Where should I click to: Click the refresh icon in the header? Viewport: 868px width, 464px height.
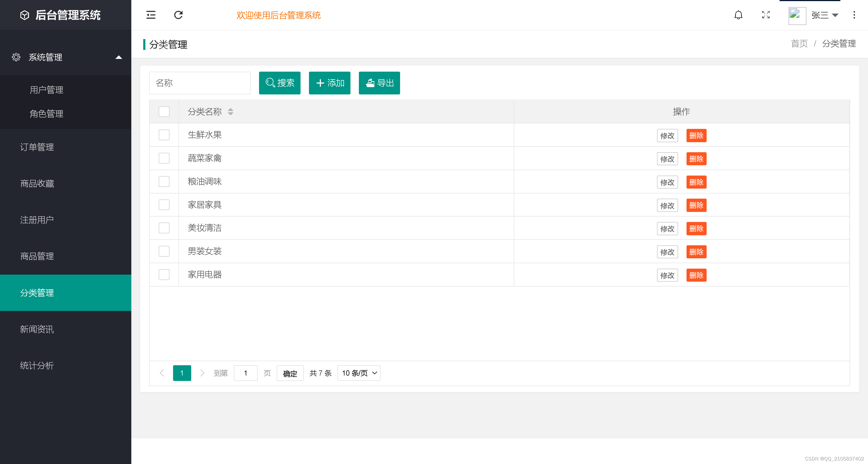(x=178, y=15)
